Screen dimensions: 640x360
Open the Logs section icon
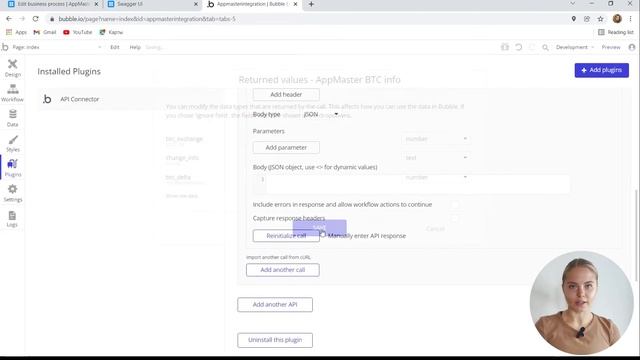pos(13,218)
